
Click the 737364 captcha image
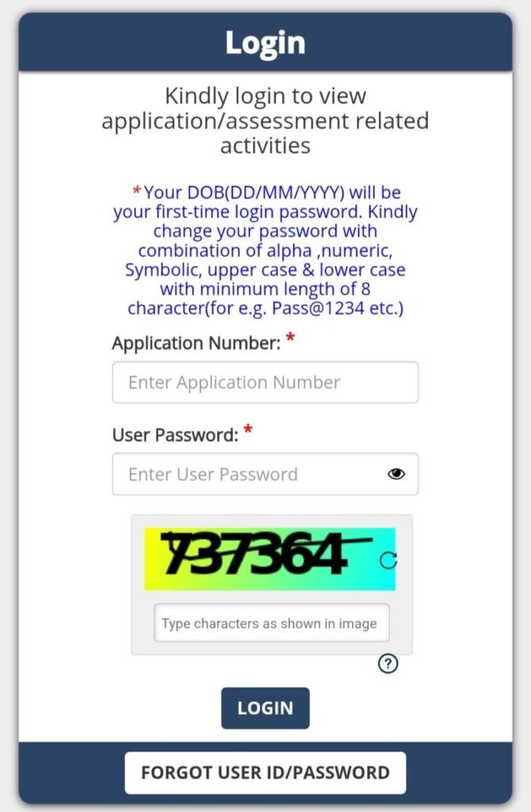262,559
